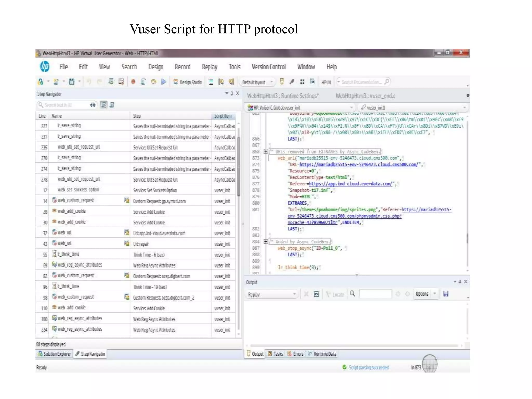Open the Options dropdown arrow in Output panel
Image resolution: width=532 pixels, height=399 pixels.
click(435, 294)
